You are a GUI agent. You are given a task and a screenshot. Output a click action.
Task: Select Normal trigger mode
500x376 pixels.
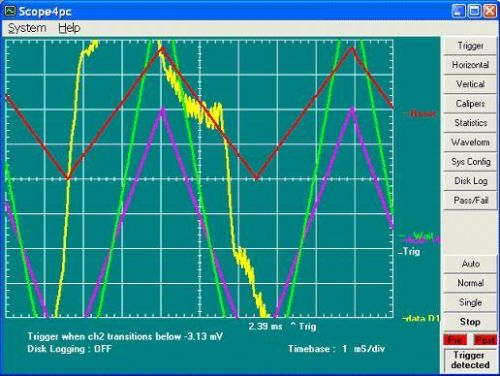[470, 283]
